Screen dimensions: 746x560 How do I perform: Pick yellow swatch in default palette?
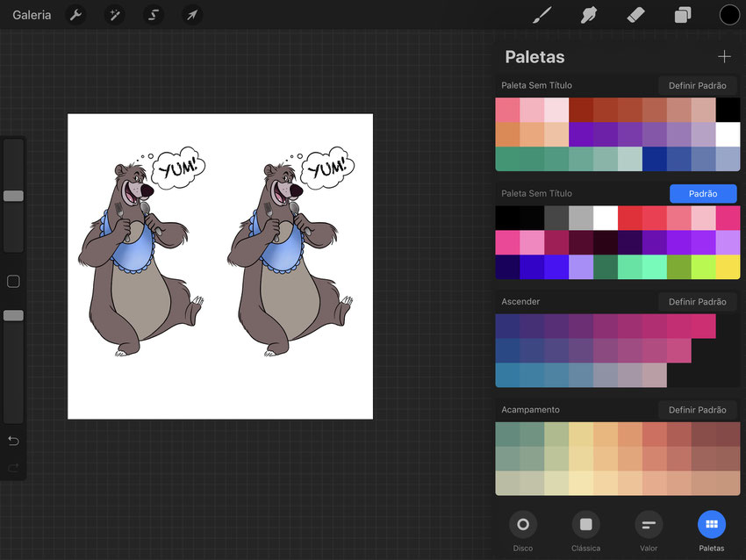click(728, 267)
